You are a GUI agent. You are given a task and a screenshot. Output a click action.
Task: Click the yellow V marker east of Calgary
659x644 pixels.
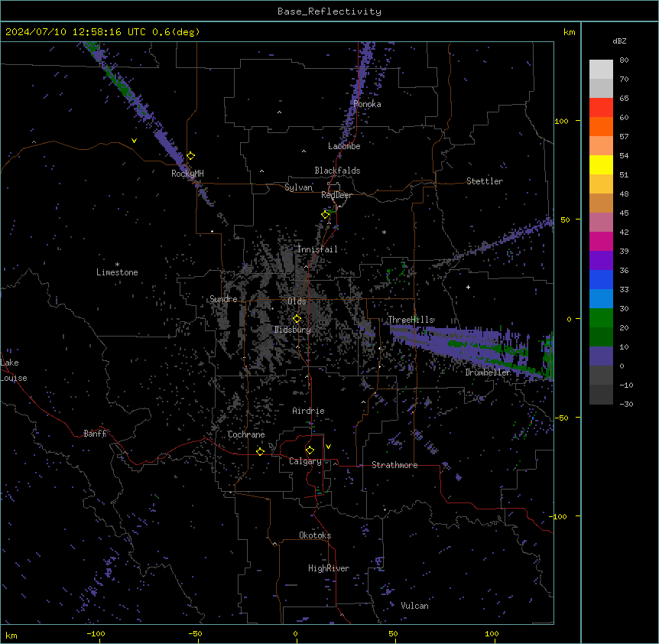tap(328, 447)
